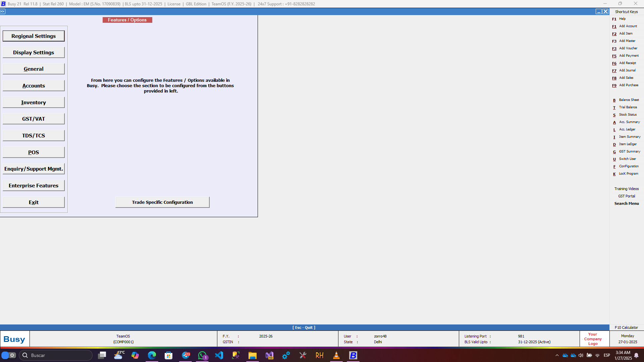Screen dimensions: 644x362
Task: Open POS configuration
Action: tap(34, 152)
